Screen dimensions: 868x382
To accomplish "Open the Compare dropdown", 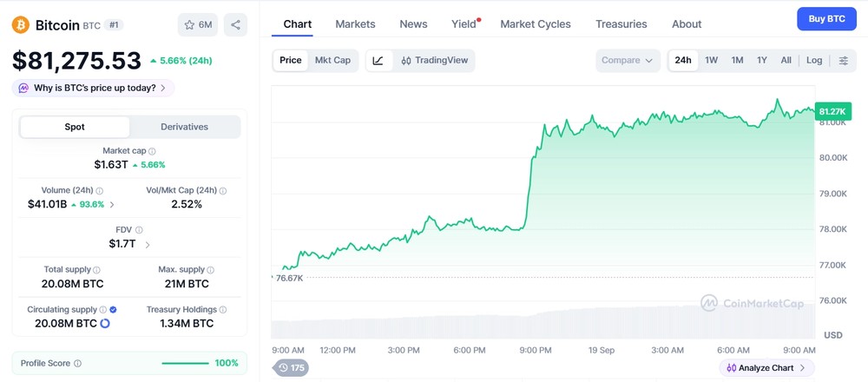I will click(x=628, y=61).
